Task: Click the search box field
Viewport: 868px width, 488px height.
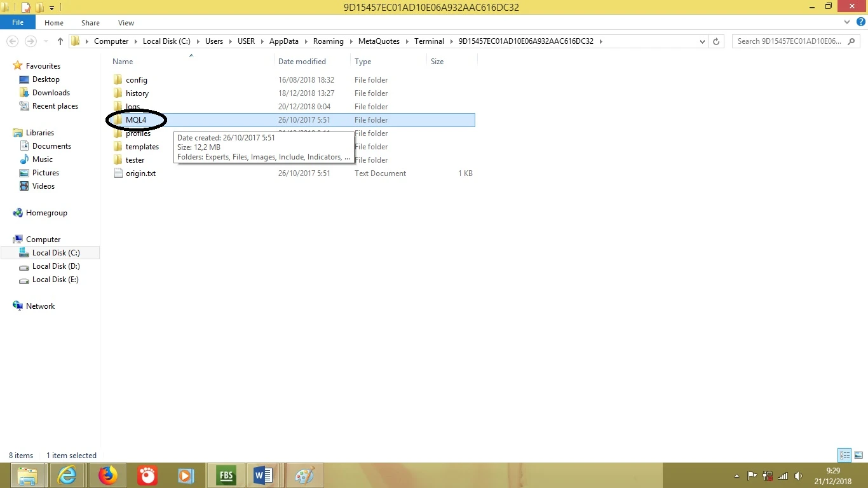Action: point(788,41)
